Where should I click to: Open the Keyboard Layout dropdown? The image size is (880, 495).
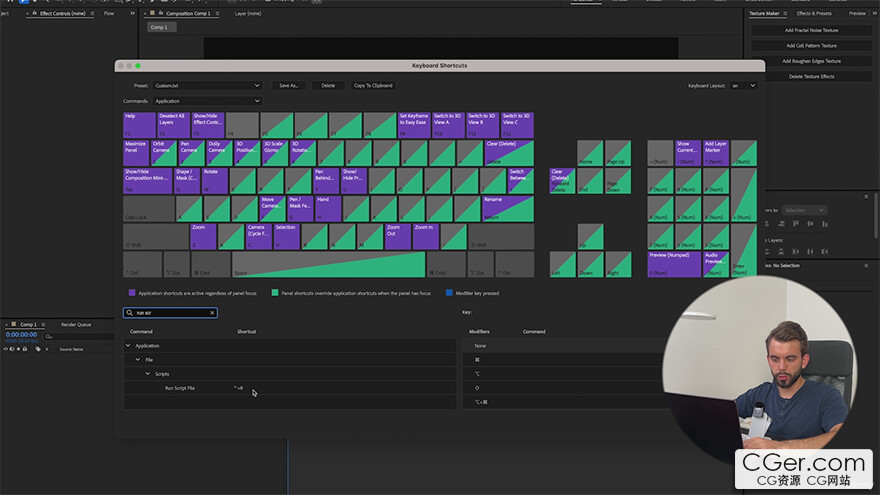743,86
